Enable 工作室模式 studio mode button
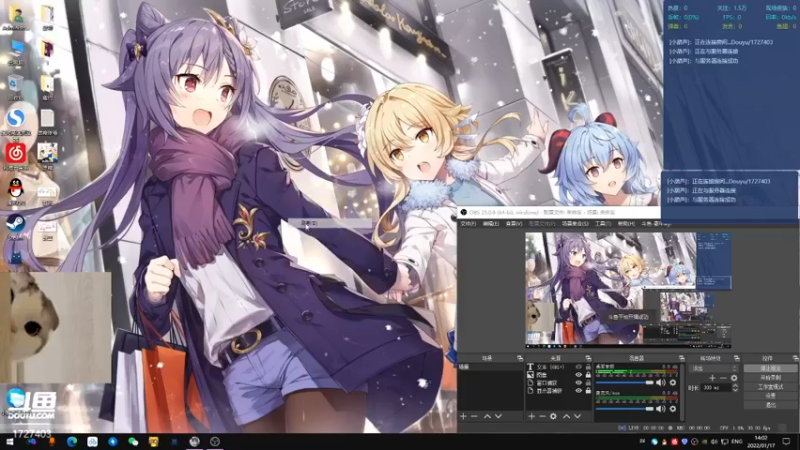The height and width of the screenshot is (450, 800). (x=770, y=387)
